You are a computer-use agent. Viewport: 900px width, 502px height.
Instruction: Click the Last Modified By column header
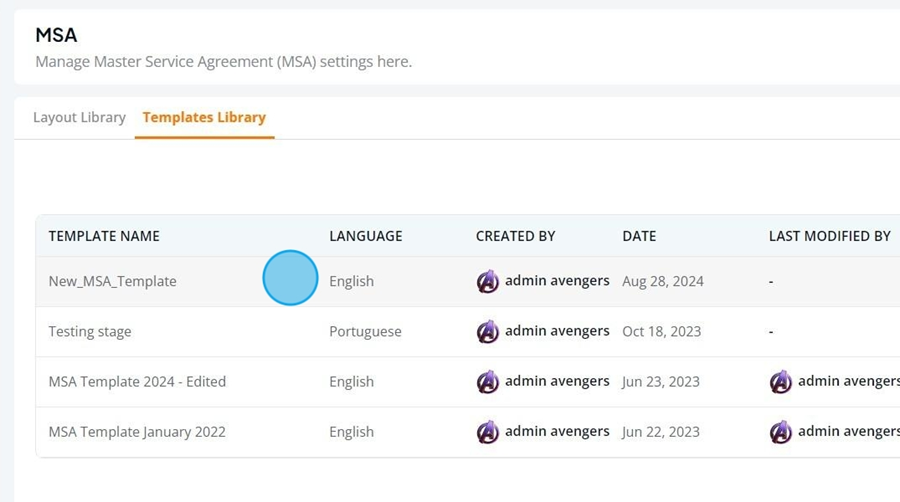829,236
